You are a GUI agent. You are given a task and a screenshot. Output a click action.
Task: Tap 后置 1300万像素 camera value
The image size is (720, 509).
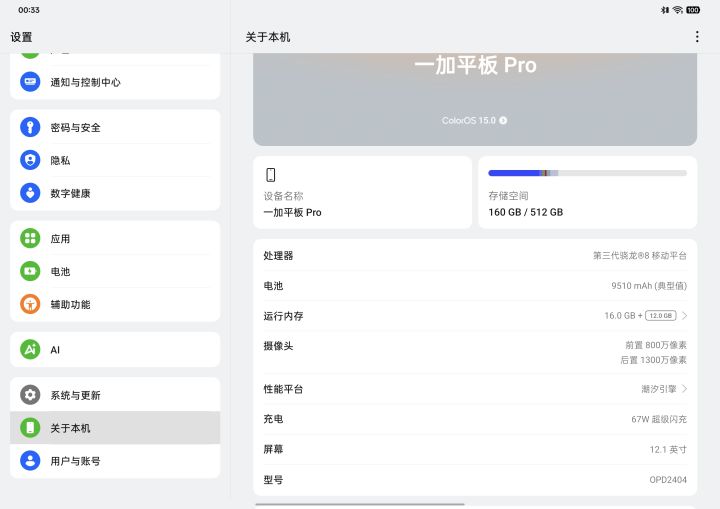653,360
